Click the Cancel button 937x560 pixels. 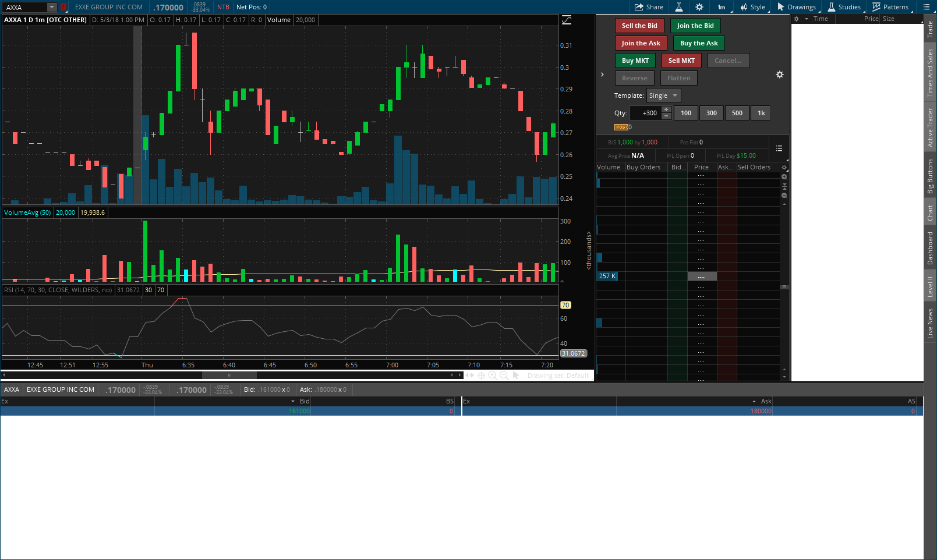coord(729,61)
